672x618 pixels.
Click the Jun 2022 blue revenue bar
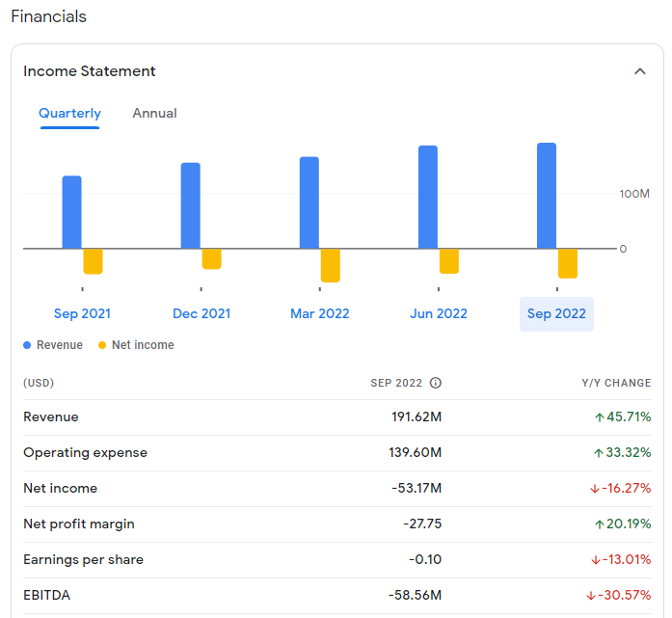point(428,197)
